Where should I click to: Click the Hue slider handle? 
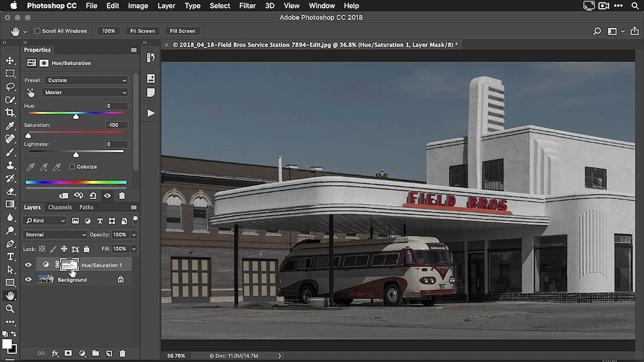click(76, 117)
